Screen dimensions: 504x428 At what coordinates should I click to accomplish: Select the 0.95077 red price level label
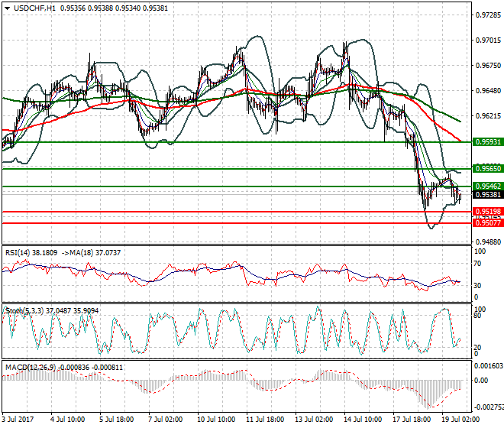(x=488, y=223)
